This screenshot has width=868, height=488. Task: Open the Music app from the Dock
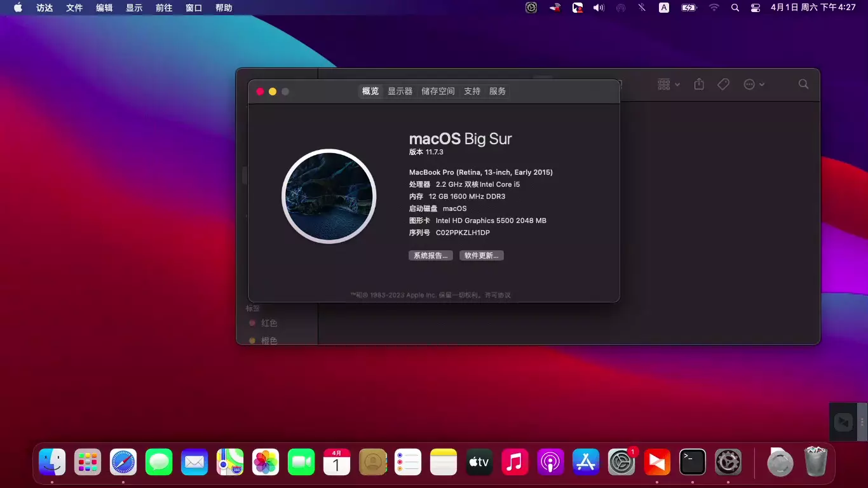[515, 462]
